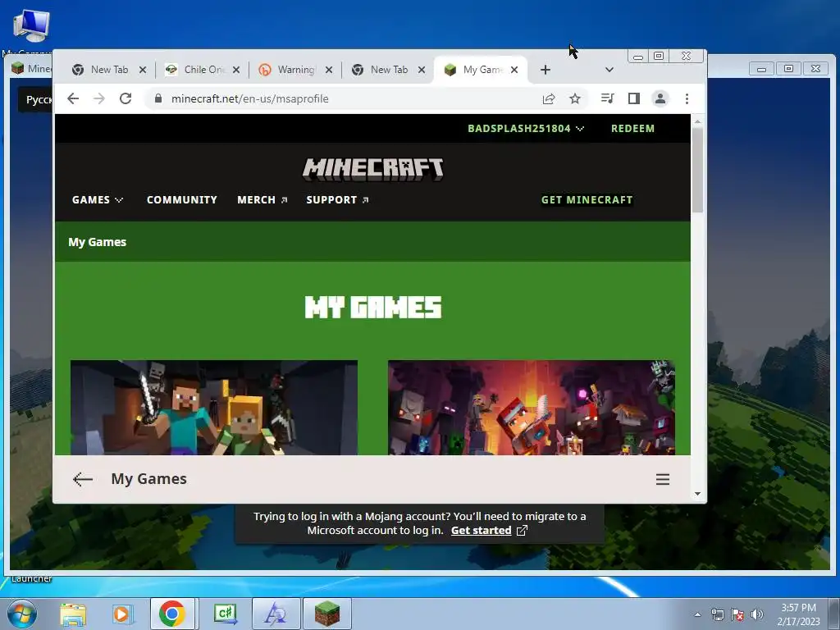Open the C# application taskbar icon
The width and height of the screenshot is (840, 630).
225,614
